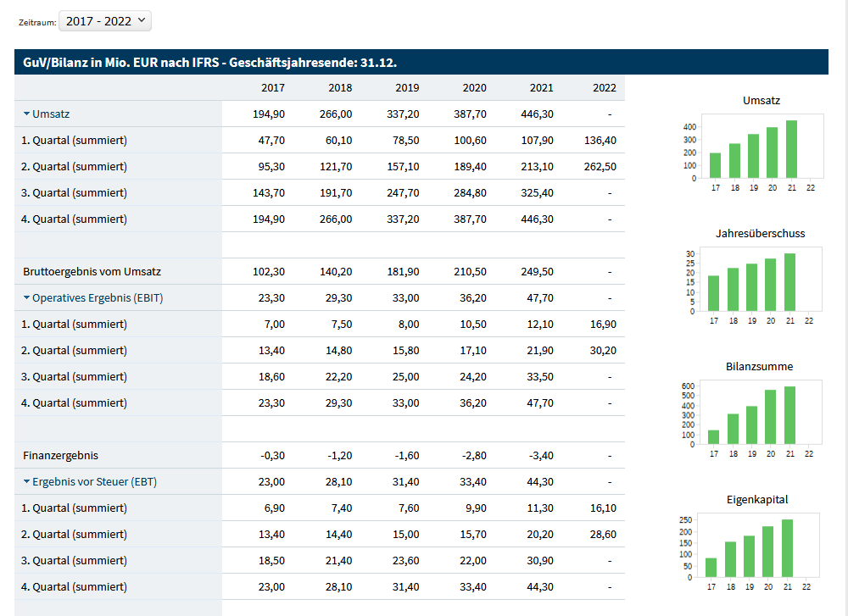Select the 2022 column header
848x616 pixels.
coord(604,88)
